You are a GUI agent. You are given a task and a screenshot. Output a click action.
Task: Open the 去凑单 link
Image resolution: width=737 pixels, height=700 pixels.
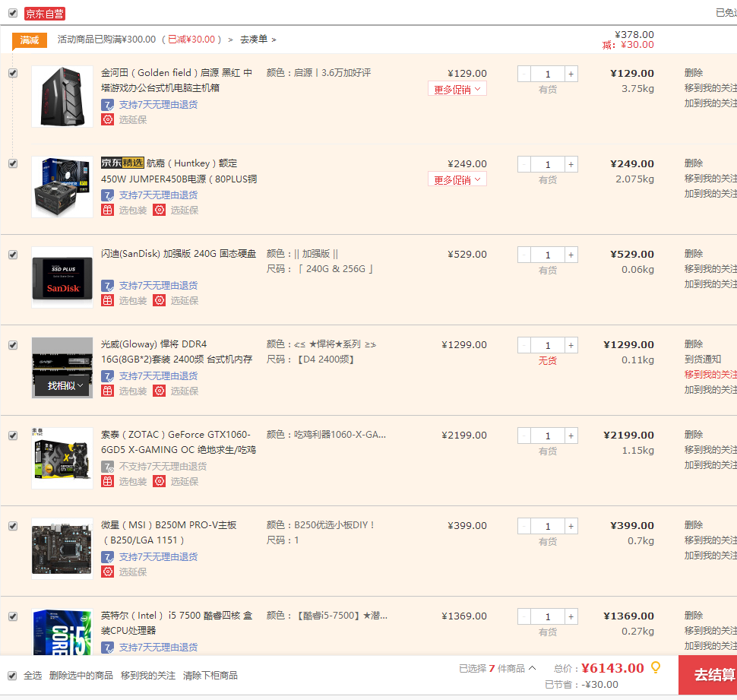coord(258,40)
